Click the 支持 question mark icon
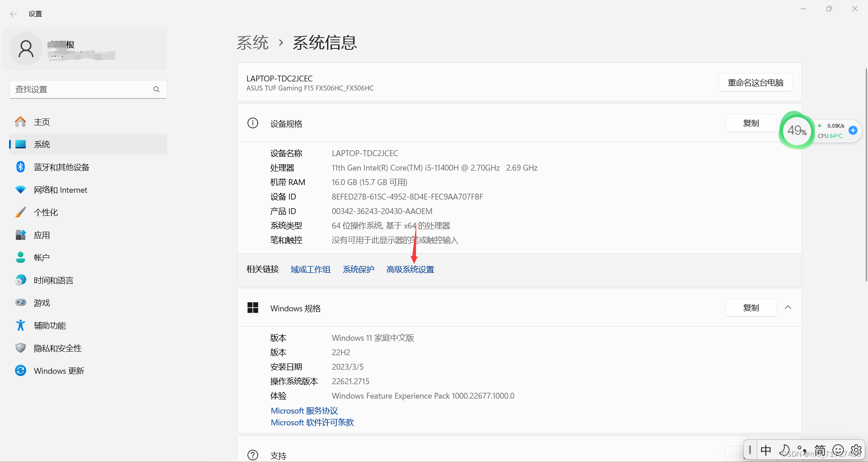 tap(253, 455)
